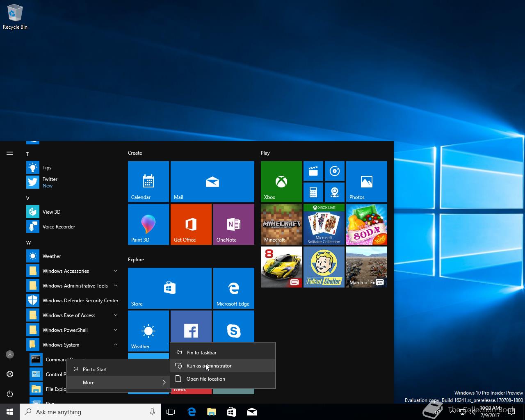525x420 pixels.
Task: Open Twitter from the app list
Action: pyautogui.click(x=73, y=182)
